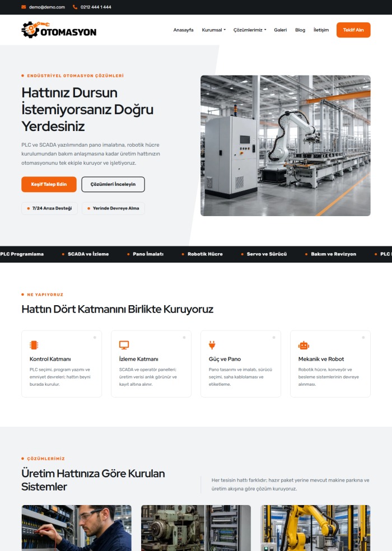
Task: Click Servo ve Sürücü in the ticker
Action: click(x=267, y=254)
